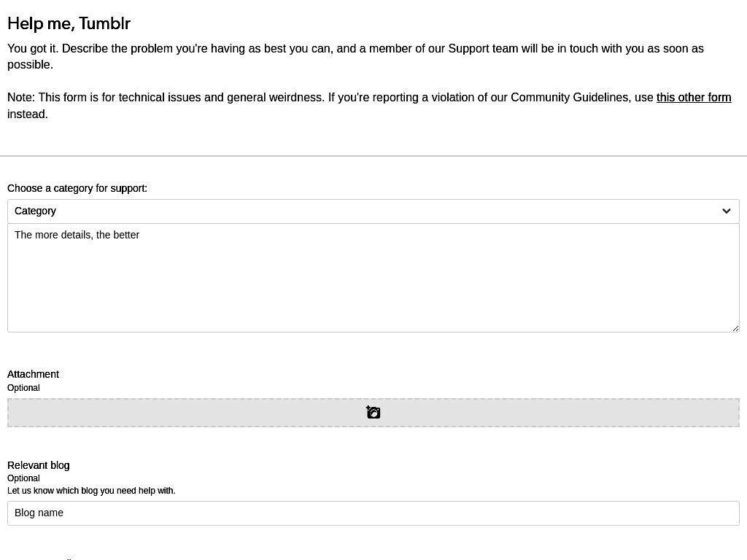
Task: Click the dashed attachment upload dropzone
Action: coord(373,413)
